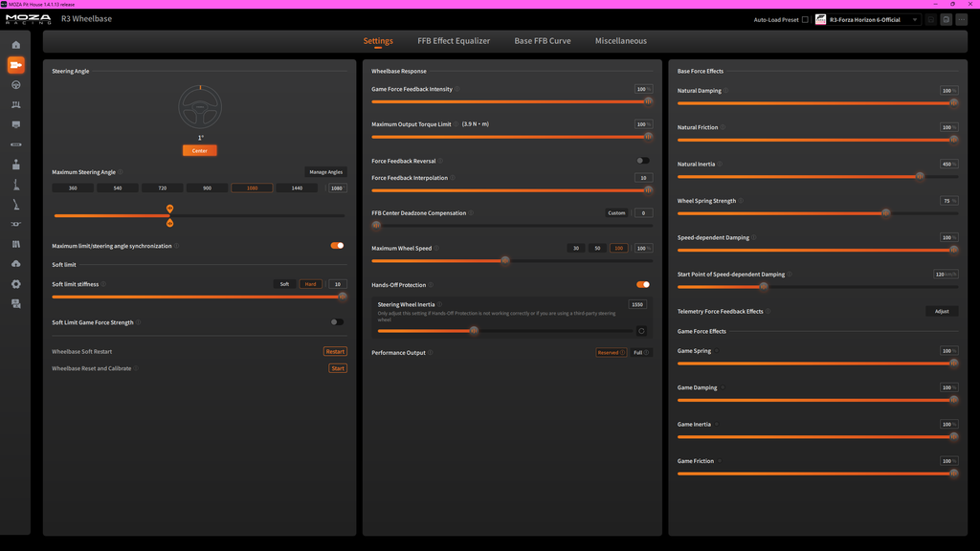Select the 50 maximum wheel speed preset
The width and height of the screenshot is (980, 551).
[597, 248]
